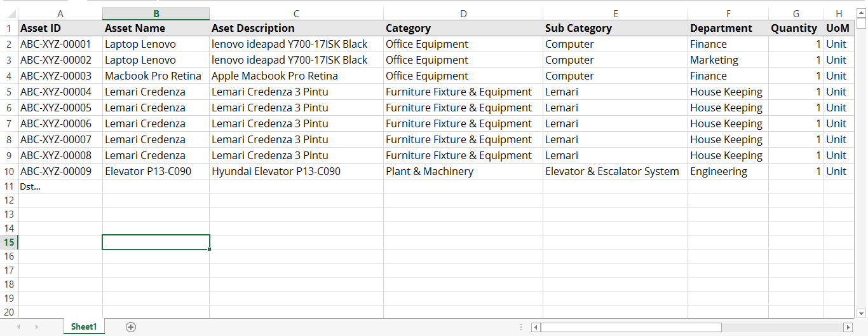
Task: Click the horizontal scrollbar left arrow
Action: pyautogui.click(x=536, y=327)
